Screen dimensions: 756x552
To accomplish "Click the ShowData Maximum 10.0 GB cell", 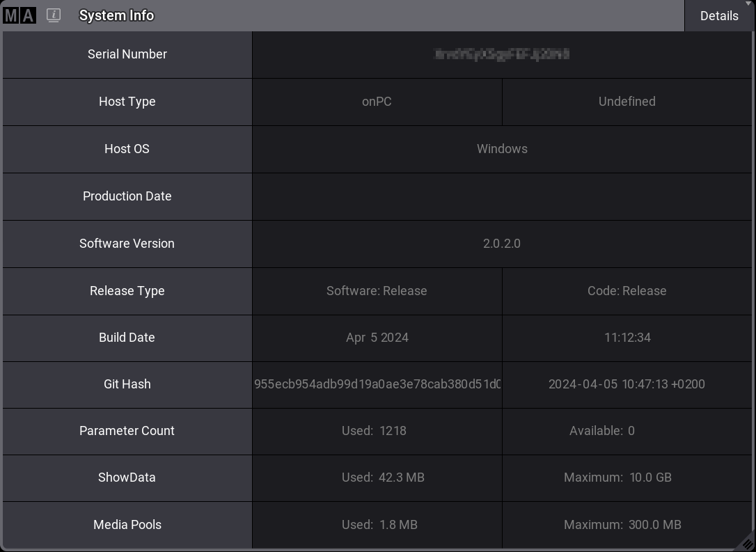I will (x=627, y=478).
